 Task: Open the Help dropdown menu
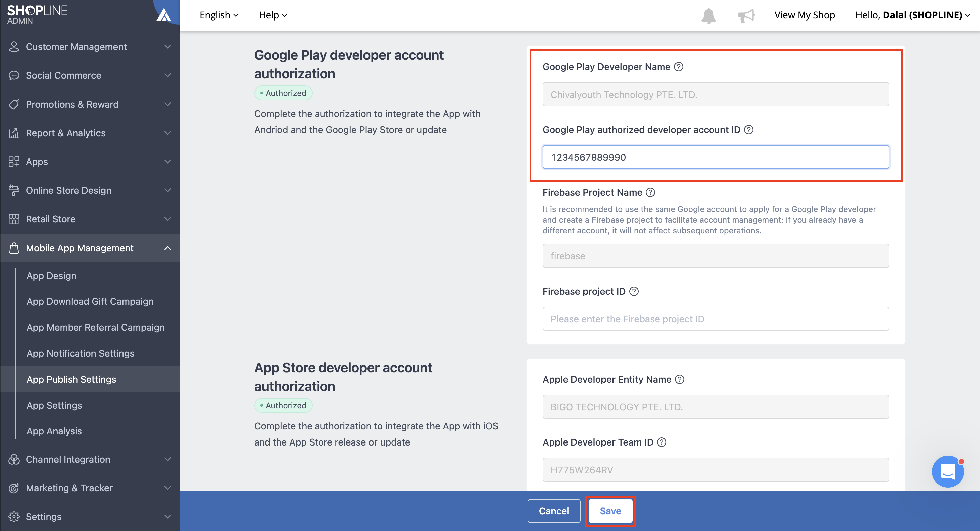(273, 15)
